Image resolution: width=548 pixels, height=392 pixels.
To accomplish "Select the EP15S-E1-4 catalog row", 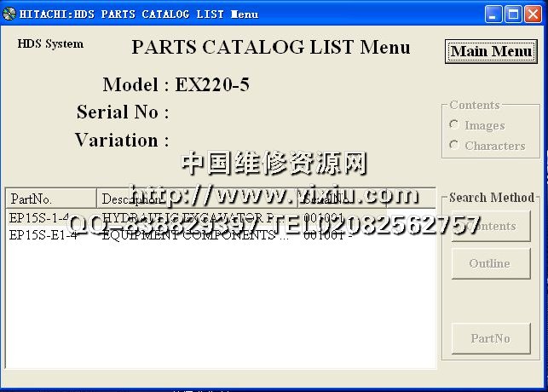I will click(43, 235).
